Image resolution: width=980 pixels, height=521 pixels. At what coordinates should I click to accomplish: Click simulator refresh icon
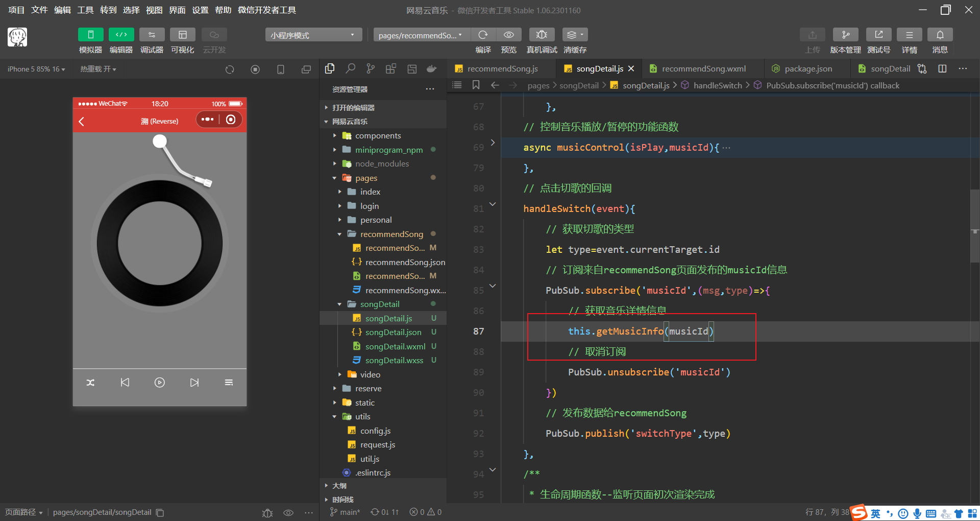[x=230, y=69]
